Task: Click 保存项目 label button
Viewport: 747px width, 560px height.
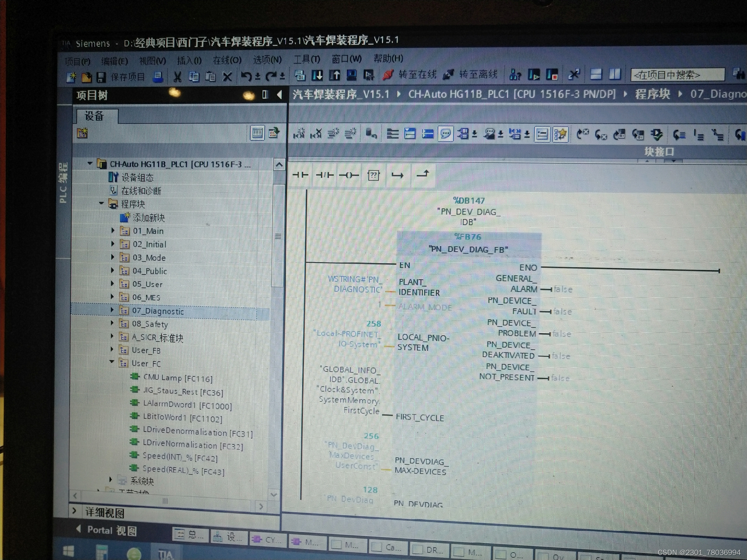Action: [128, 77]
